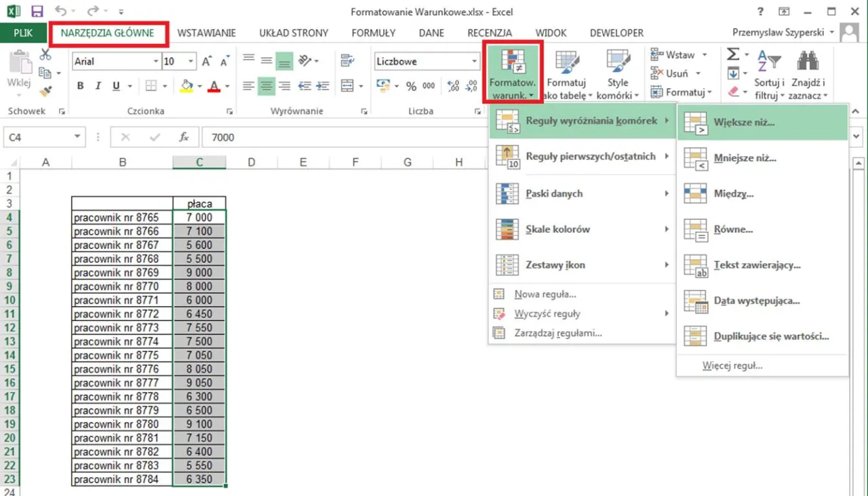Toggle Italic formatting
The image size is (868, 496).
tap(98, 86)
